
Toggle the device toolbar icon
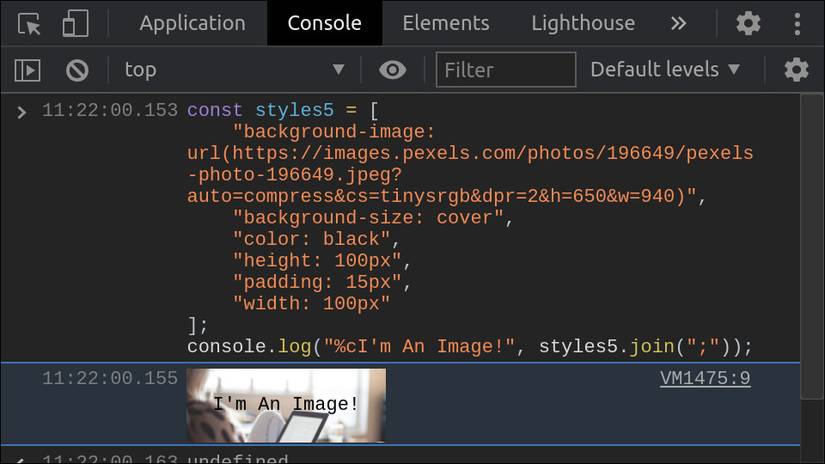(x=75, y=24)
